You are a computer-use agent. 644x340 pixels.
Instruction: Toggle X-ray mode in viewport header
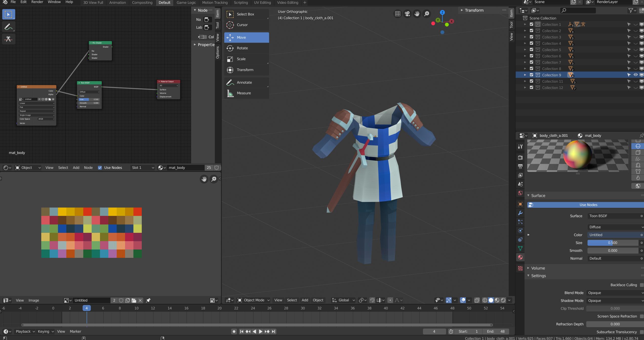tap(477, 300)
